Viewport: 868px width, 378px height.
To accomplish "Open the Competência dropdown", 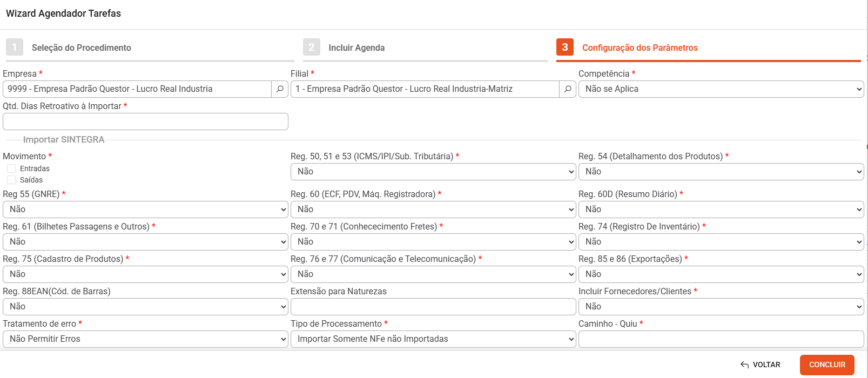I will coord(721,89).
